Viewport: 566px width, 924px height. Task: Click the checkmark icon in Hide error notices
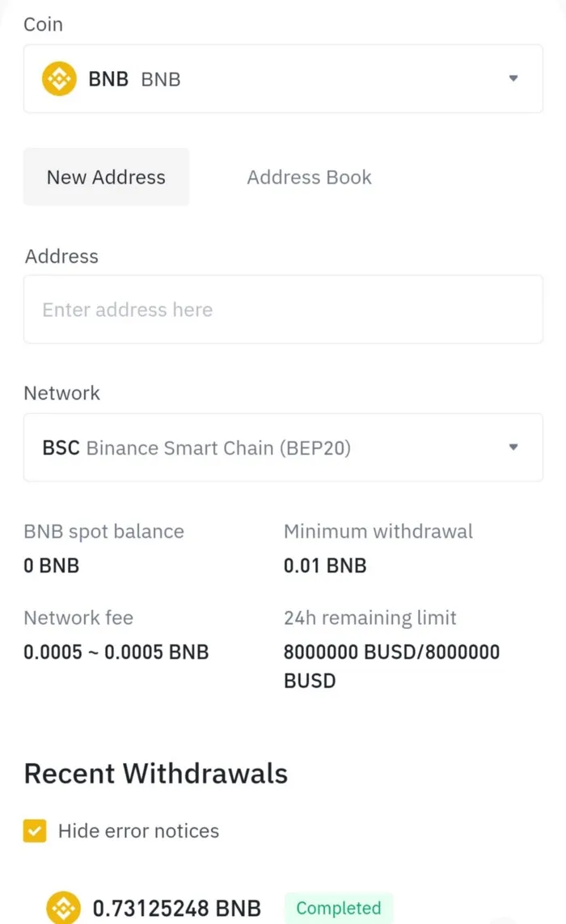click(33, 830)
